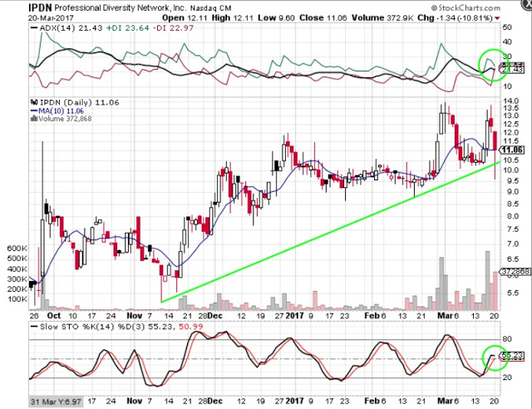Click the 14.0 price axis label

[511, 101]
